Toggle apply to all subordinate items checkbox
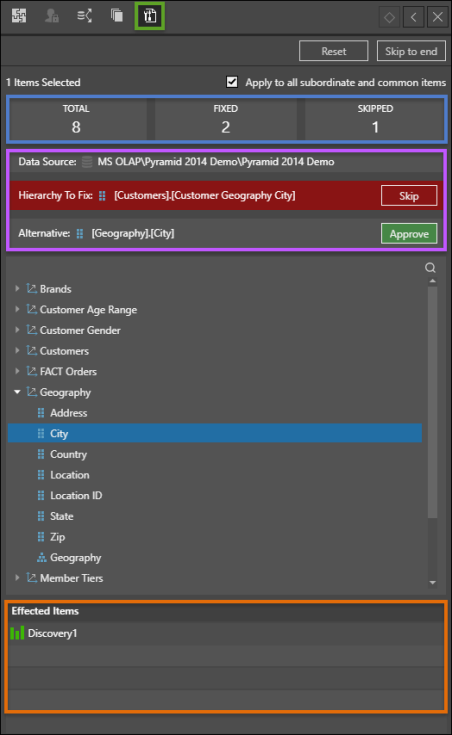The height and width of the screenshot is (735, 452). click(x=232, y=82)
